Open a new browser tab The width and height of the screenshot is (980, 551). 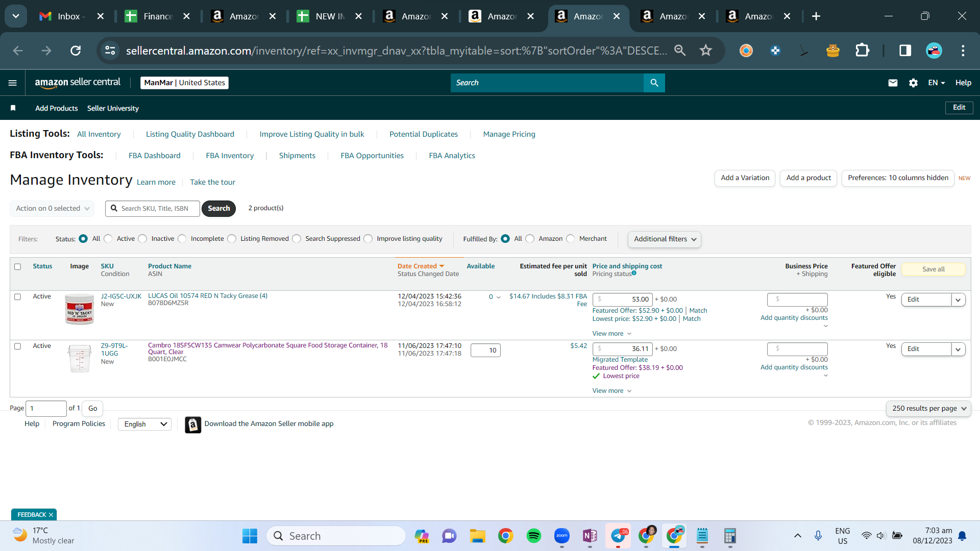(816, 16)
